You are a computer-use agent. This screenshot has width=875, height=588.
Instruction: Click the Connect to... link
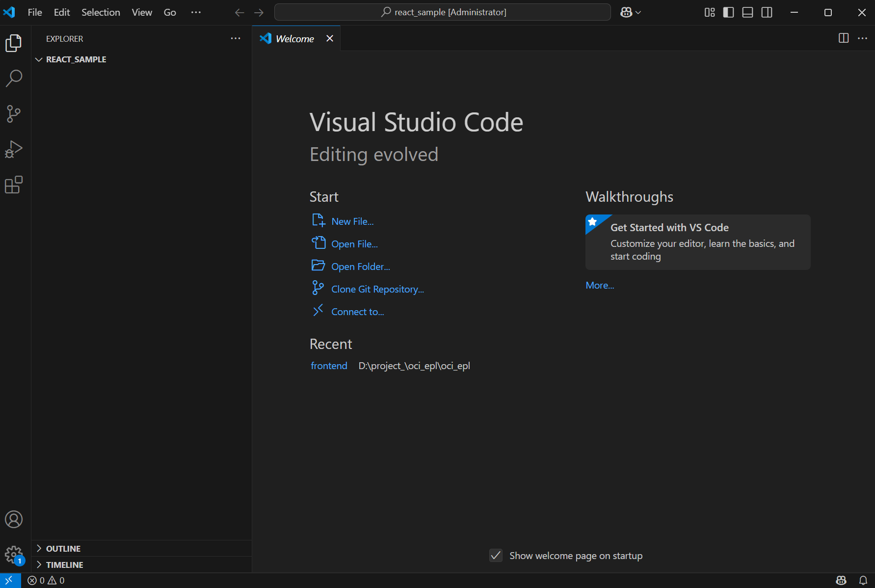(358, 312)
